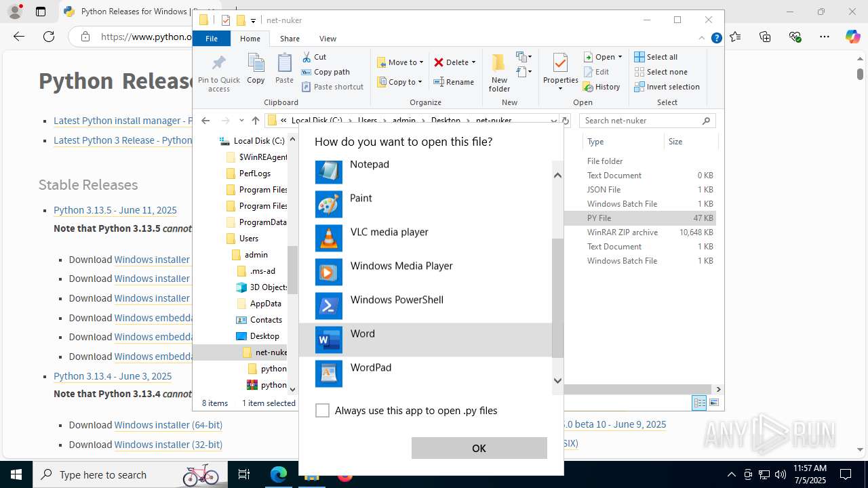The image size is (868, 488).
Task: Choose Paint to open the file
Action: coord(425,204)
